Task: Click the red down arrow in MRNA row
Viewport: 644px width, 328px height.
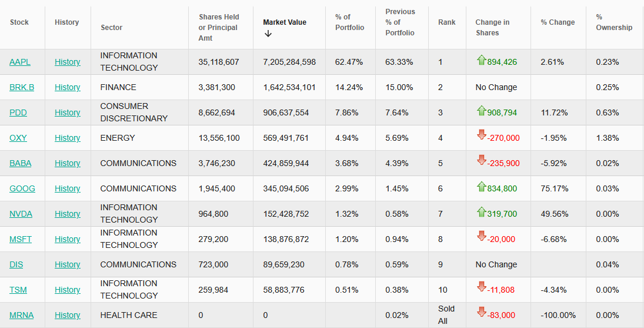Action: (481, 313)
